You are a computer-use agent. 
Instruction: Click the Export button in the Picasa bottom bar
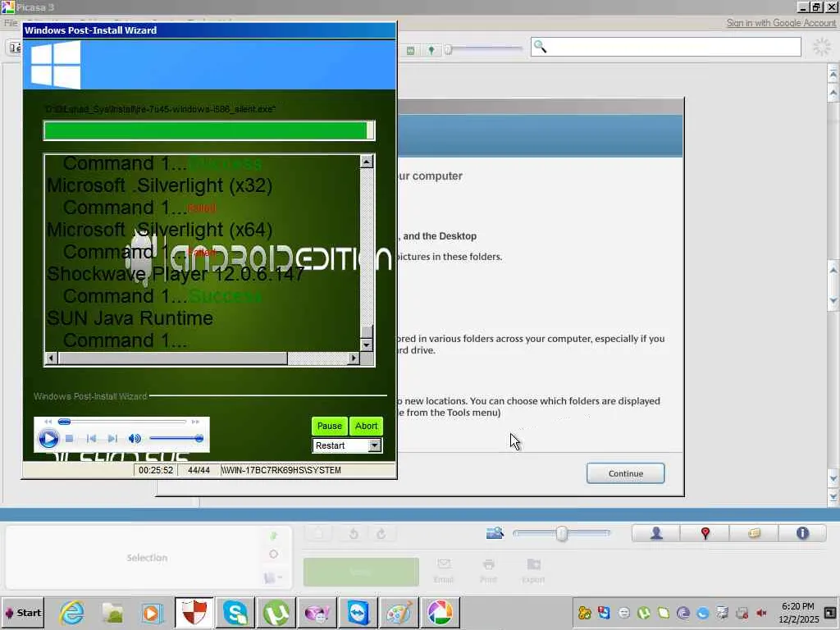533,571
